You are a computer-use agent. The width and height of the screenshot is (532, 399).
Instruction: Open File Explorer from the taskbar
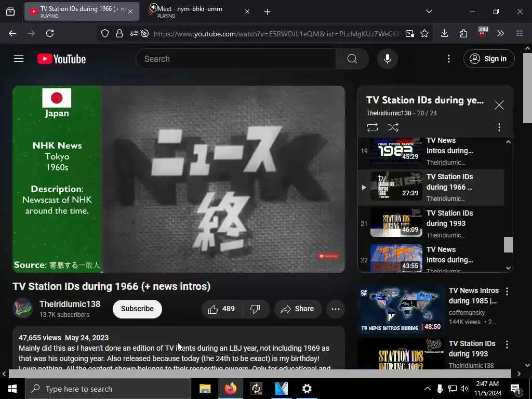205,389
